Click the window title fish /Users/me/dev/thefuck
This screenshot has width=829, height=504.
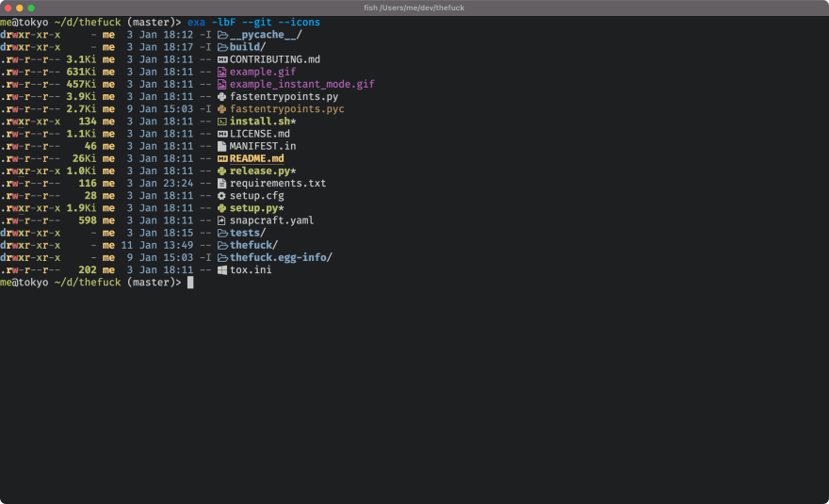tap(414, 8)
